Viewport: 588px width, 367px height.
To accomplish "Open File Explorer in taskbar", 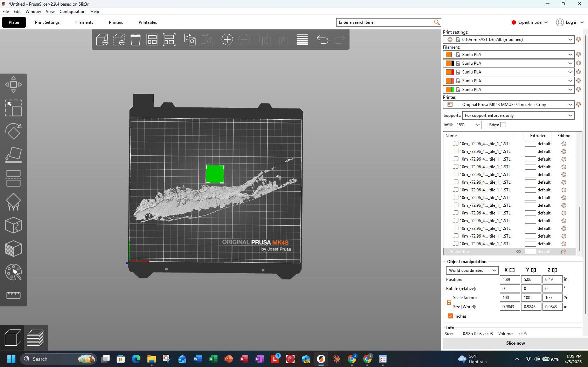I will point(151,359).
